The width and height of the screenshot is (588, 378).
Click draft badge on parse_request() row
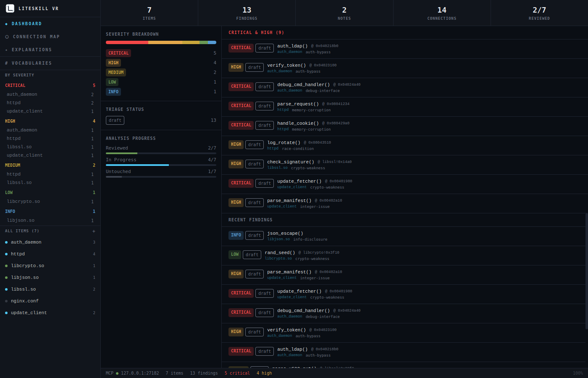tap(265, 106)
